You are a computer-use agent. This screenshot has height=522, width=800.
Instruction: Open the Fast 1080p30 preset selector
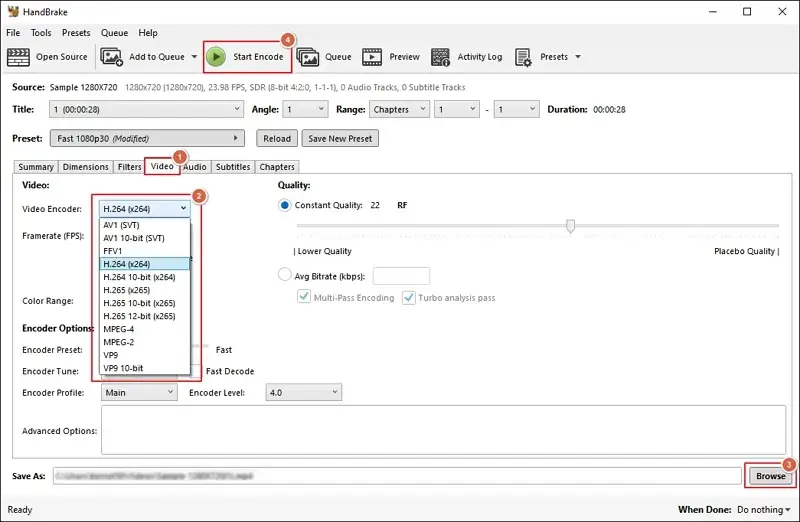(147, 138)
